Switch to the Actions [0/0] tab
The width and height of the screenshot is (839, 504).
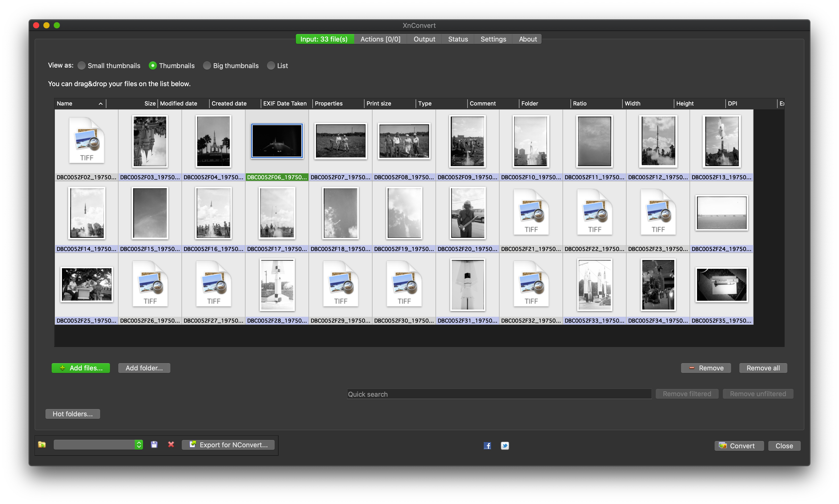380,39
